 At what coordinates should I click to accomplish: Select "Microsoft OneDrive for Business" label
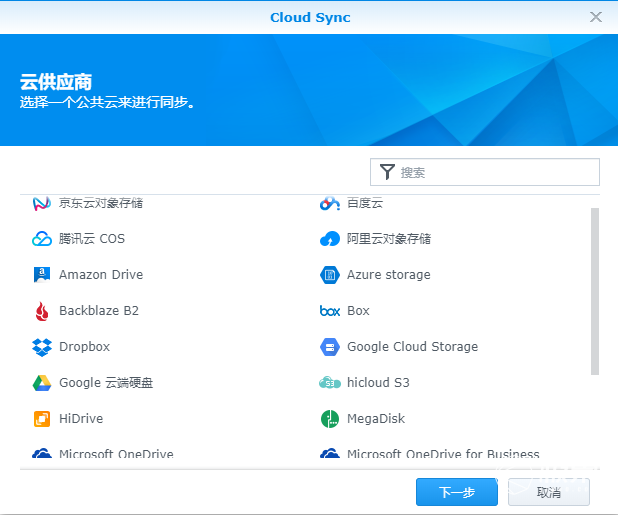443,454
